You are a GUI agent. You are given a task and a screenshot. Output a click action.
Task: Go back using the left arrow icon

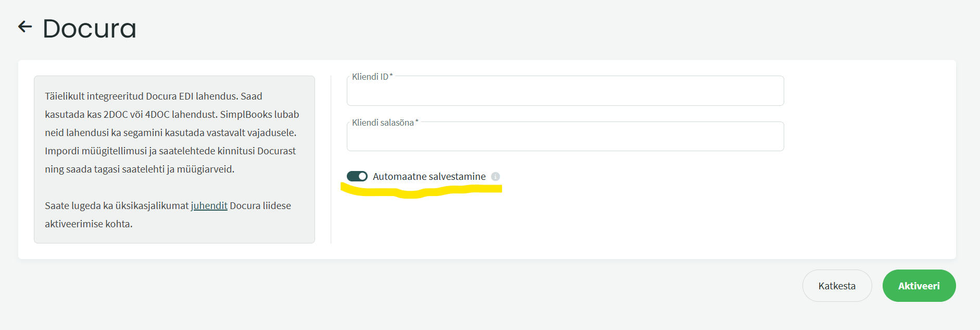click(x=25, y=27)
